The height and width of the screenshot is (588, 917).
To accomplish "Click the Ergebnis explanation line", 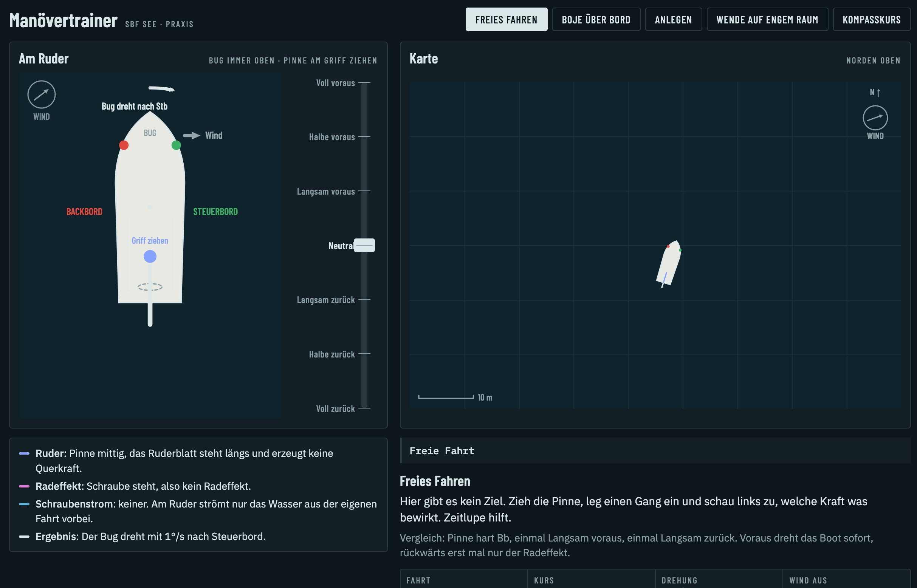I will [198, 537].
